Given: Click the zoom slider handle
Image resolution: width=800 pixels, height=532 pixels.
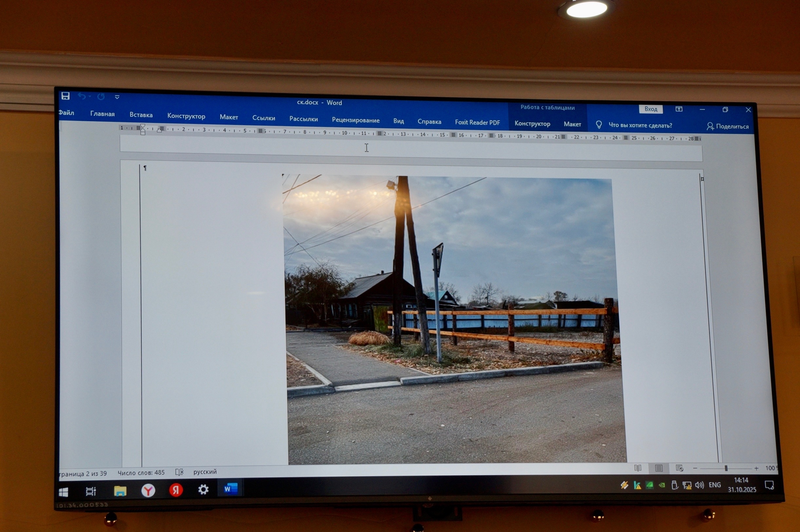Looking at the screenshot, I should click(726, 468).
